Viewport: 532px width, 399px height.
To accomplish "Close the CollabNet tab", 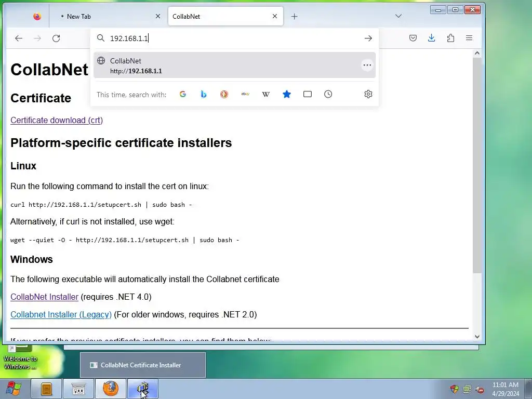I will tap(275, 16).
